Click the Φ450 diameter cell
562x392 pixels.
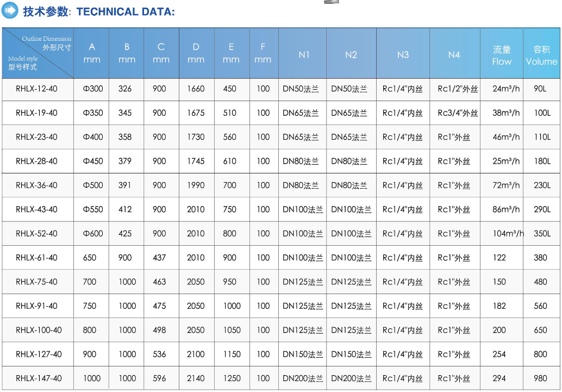coord(92,161)
